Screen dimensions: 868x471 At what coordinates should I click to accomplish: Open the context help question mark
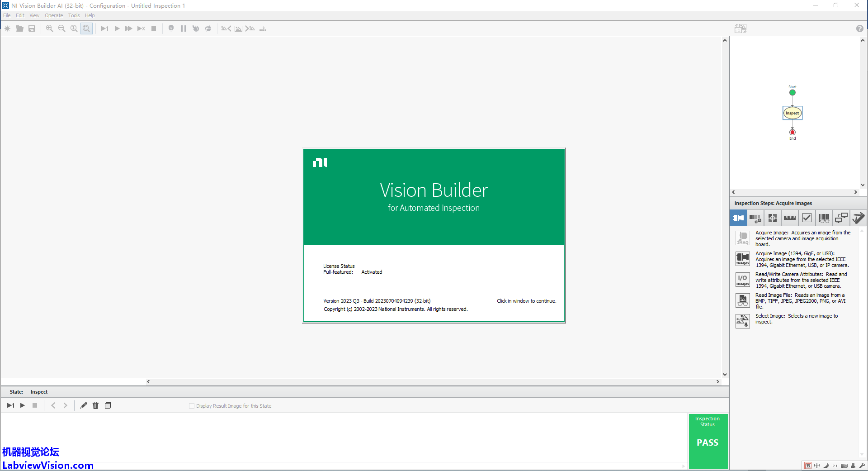click(859, 29)
